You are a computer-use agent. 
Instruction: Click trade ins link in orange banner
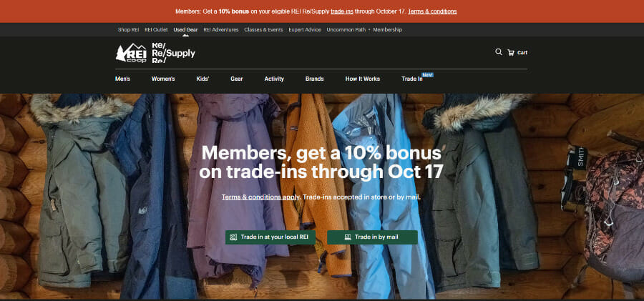pos(342,11)
